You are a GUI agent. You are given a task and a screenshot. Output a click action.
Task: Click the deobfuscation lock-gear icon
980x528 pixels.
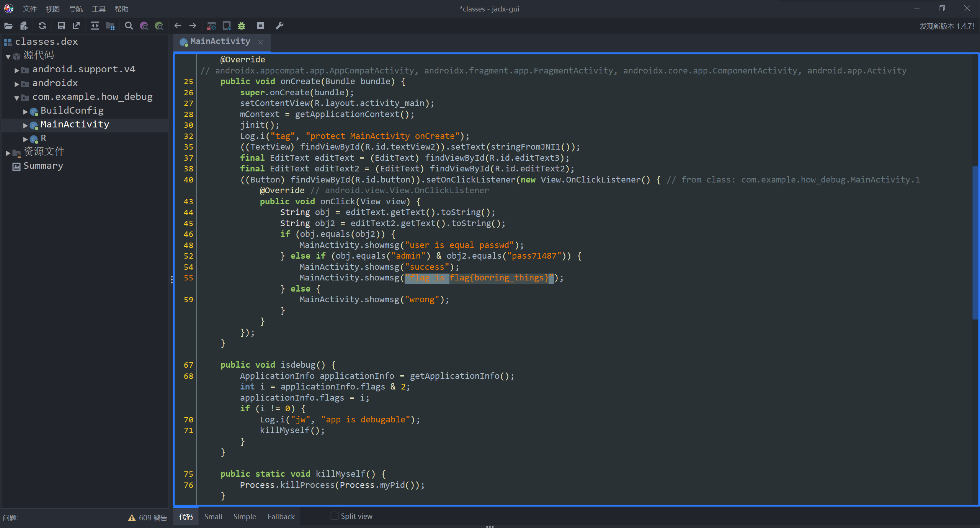211,26
